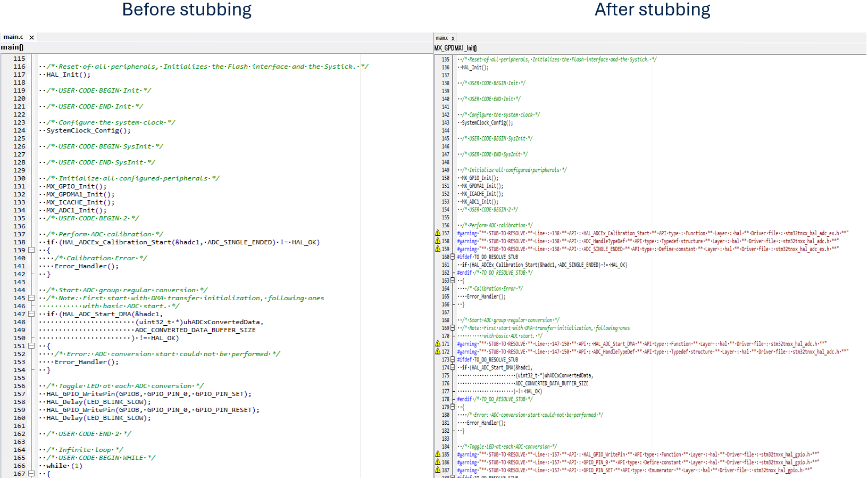Open the main() function navigation box

click(x=12, y=47)
